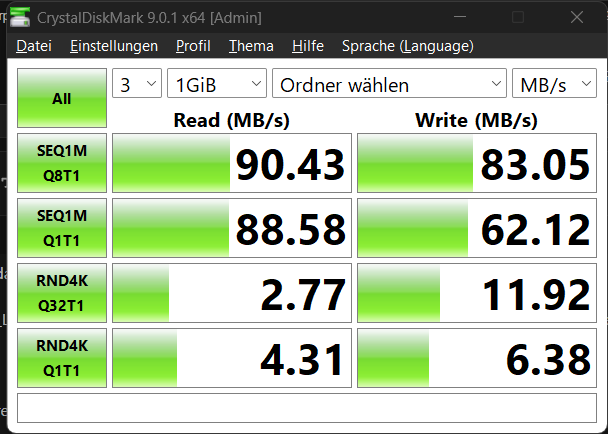
Task: Open the Einstellungen menu
Action: [x=114, y=46]
